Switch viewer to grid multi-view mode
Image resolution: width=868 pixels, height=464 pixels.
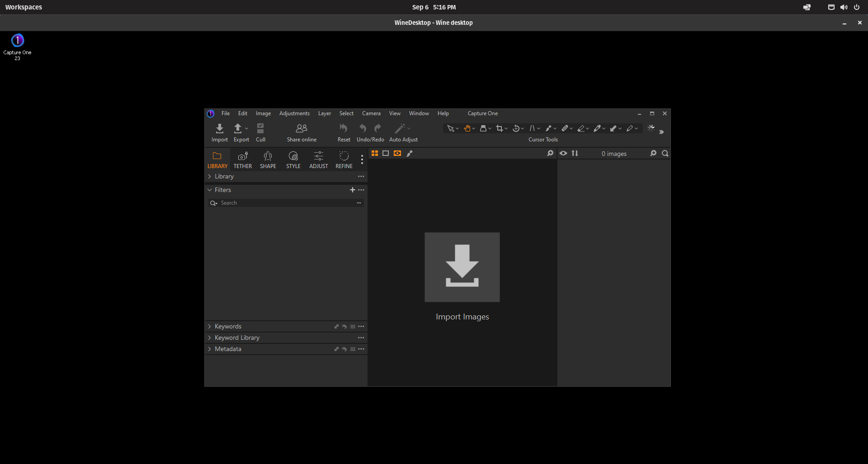tap(375, 154)
